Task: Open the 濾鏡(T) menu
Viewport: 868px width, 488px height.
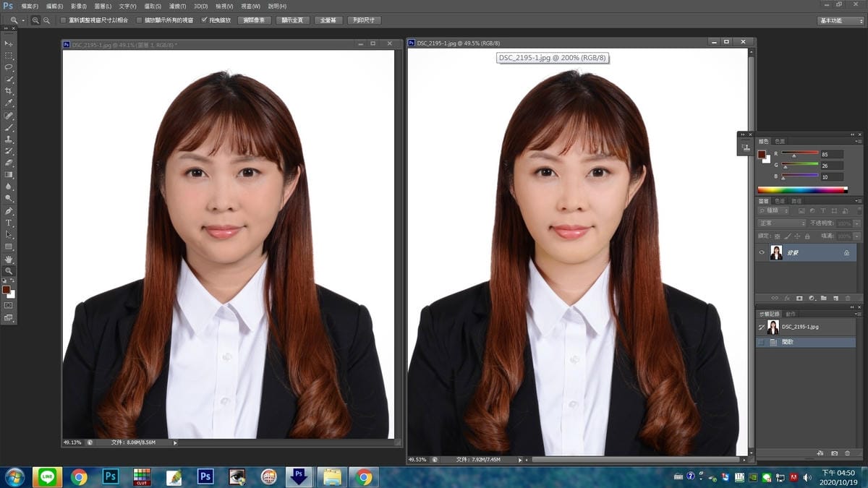Action: pyautogui.click(x=177, y=6)
